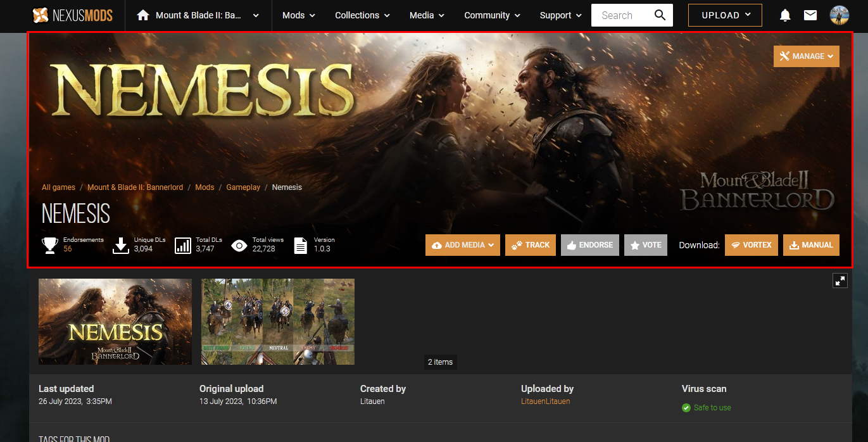Image resolution: width=868 pixels, height=442 pixels.
Task: Click the total views value 22,728
Action: 264,249
